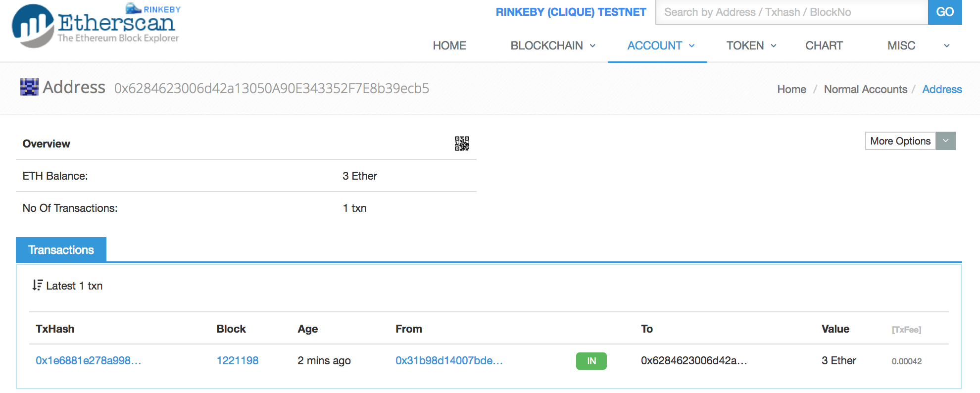Click the TxHash column header
Viewport: 980px width, 393px height.
click(55, 329)
